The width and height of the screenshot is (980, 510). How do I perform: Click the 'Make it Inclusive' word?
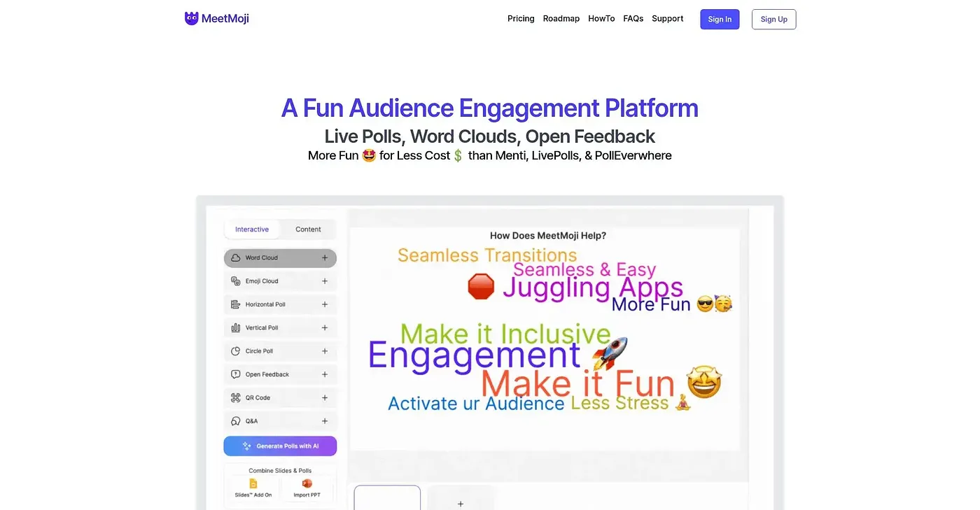click(505, 334)
